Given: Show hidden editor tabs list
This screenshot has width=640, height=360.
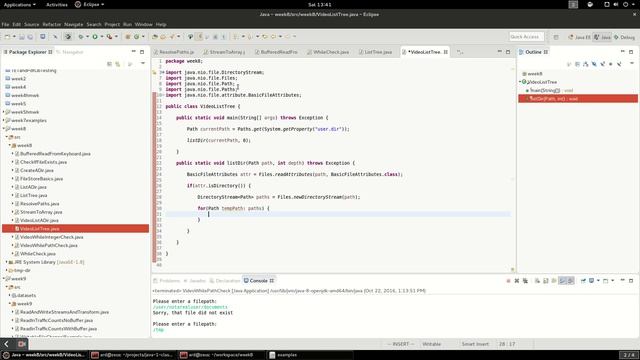Looking at the screenshot, I should tap(460, 52).
